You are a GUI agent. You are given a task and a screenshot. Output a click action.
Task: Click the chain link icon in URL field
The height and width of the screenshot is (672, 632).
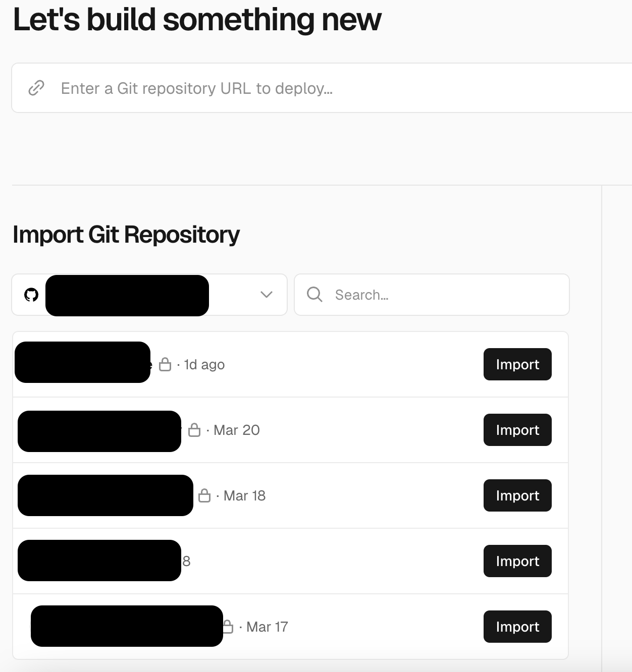36,88
